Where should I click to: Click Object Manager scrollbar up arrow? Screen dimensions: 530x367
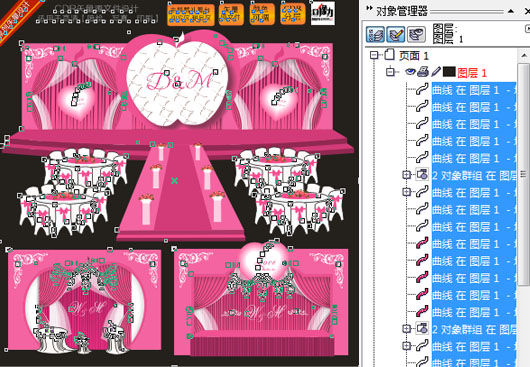click(x=523, y=55)
